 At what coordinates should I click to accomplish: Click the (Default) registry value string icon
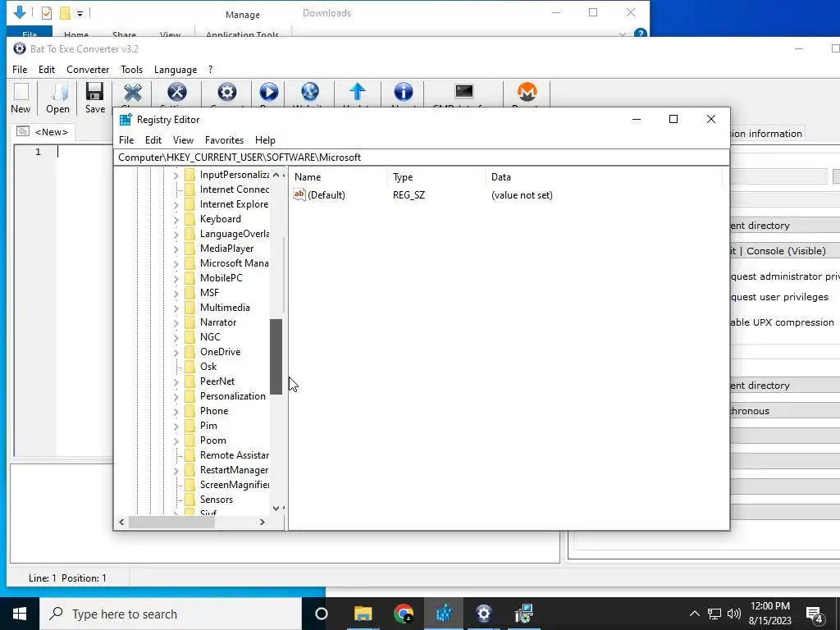(299, 194)
